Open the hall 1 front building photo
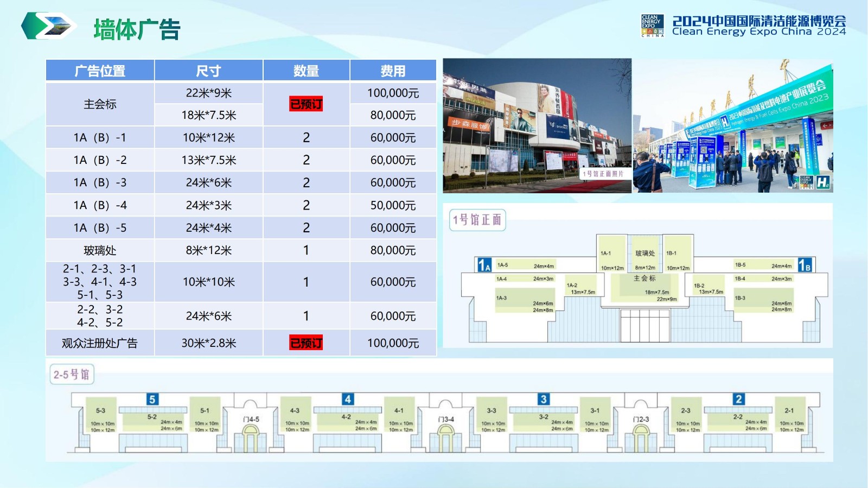 click(x=537, y=126)
